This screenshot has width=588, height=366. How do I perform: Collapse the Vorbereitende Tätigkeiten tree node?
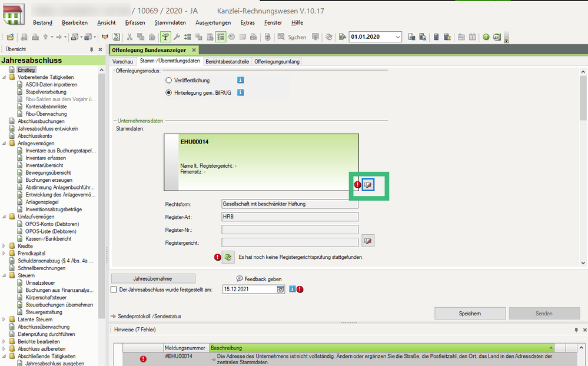pos(4,77)
